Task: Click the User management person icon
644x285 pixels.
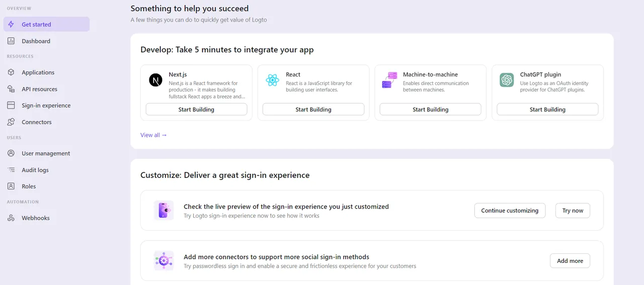Action: [x=11, y=153]
